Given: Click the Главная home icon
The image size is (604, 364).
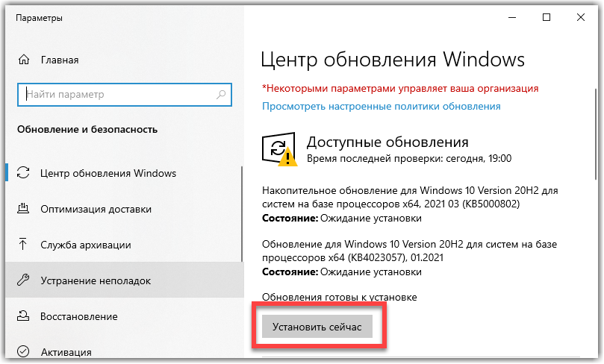Looking at the screenshot, I should (x=25, y=60).
